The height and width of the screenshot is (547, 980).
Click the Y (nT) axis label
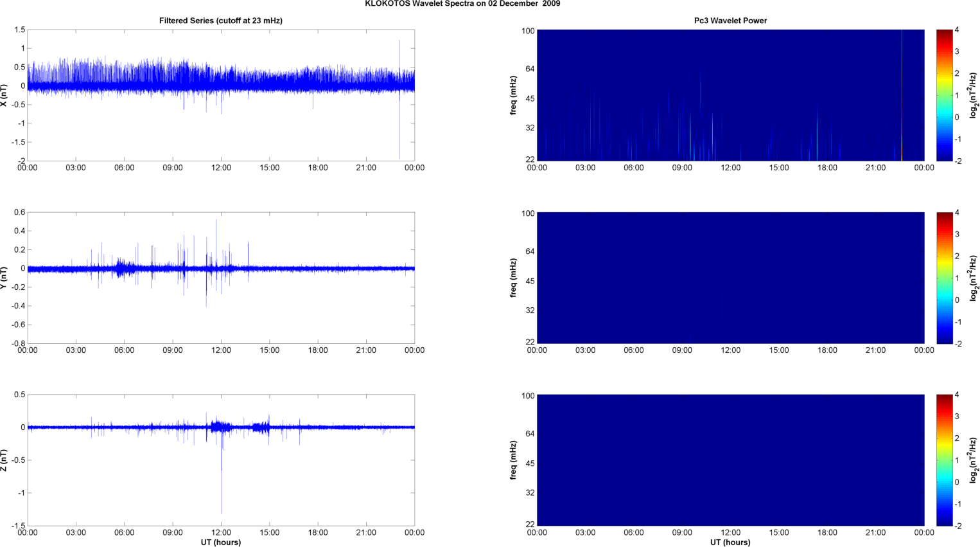4,278
